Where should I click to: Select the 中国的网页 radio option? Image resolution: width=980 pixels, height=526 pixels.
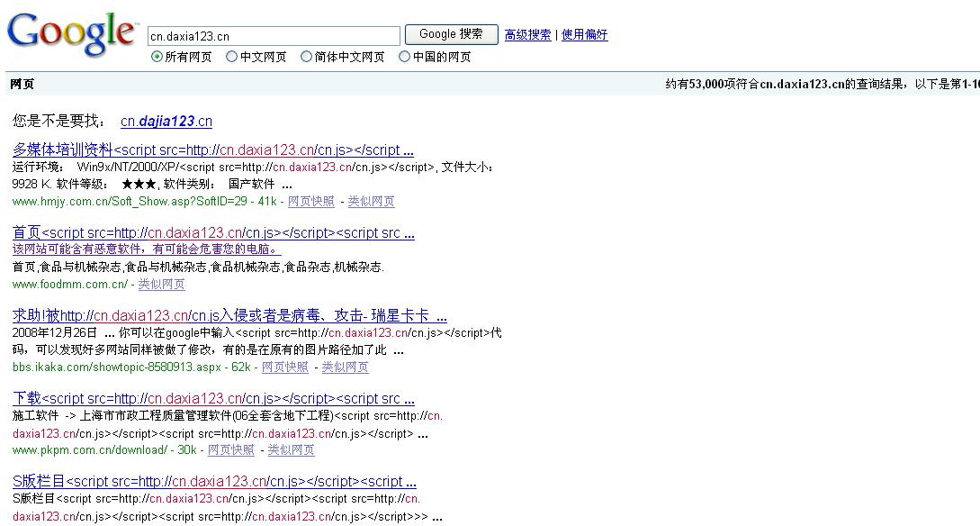tap(404, 57)
